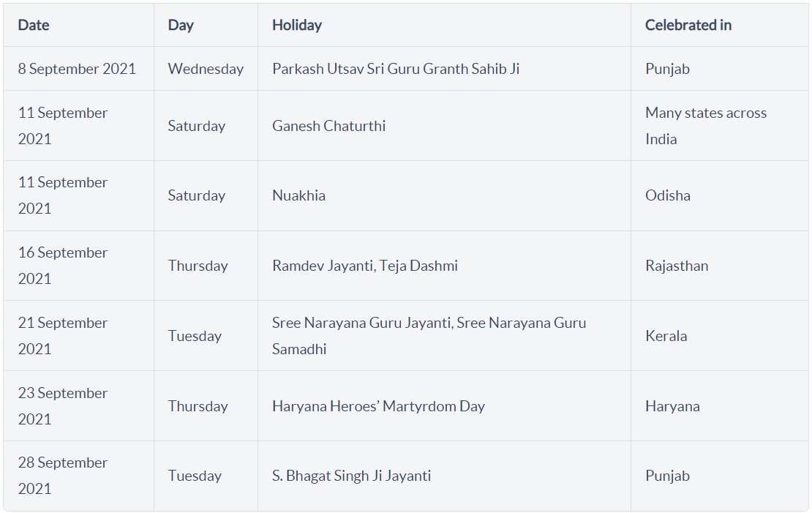Click the Nuakhia holiday cell
This screenshot has height=513, width=812.
(x=298, y=195)
